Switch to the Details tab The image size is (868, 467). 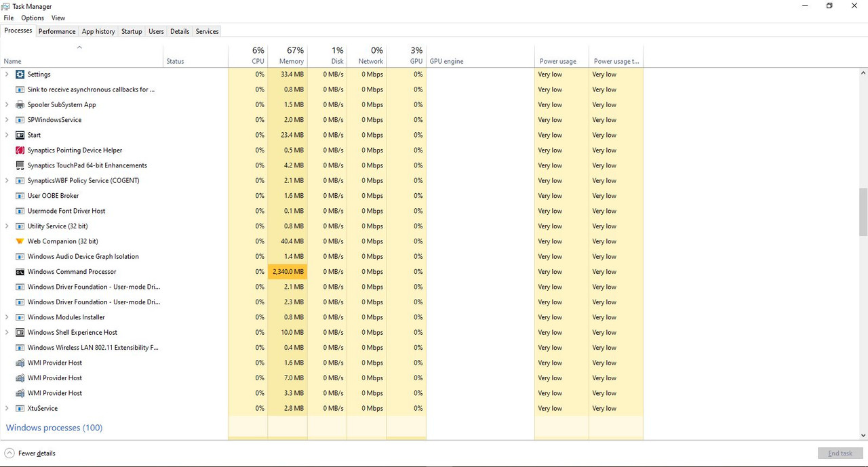click(180, 31)
